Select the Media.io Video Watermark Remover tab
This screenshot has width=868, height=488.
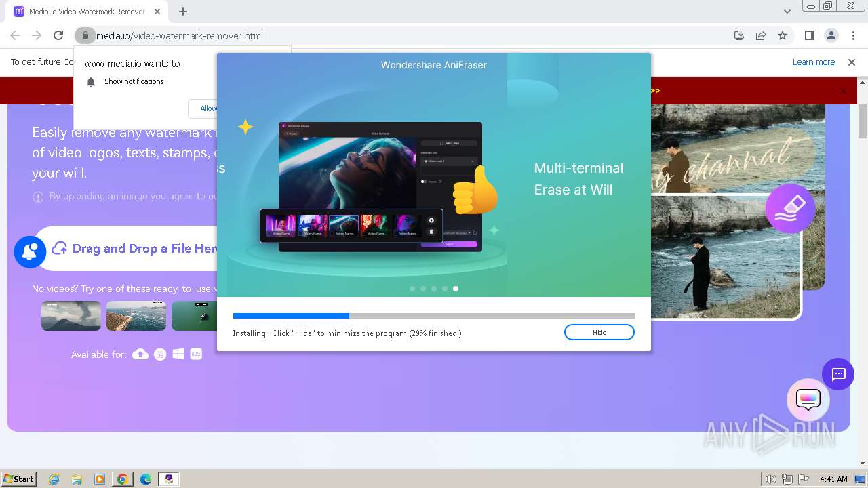click(x=87, y=12)
